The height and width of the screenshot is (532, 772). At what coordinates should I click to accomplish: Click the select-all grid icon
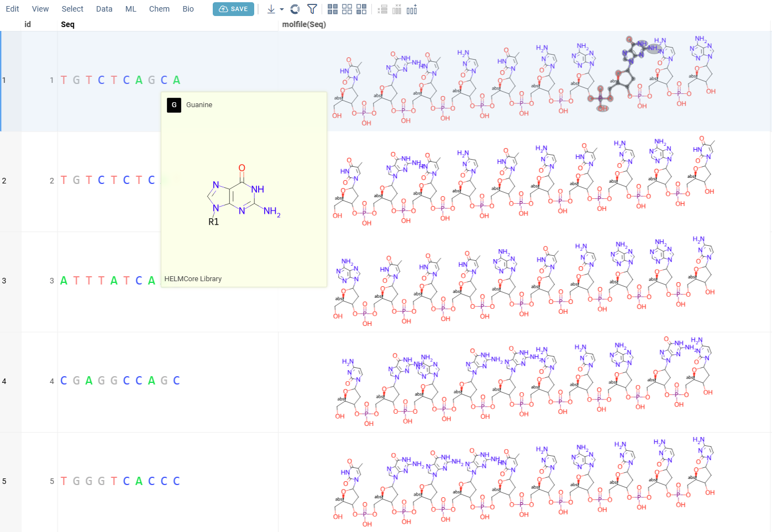(x=332, y=9)
